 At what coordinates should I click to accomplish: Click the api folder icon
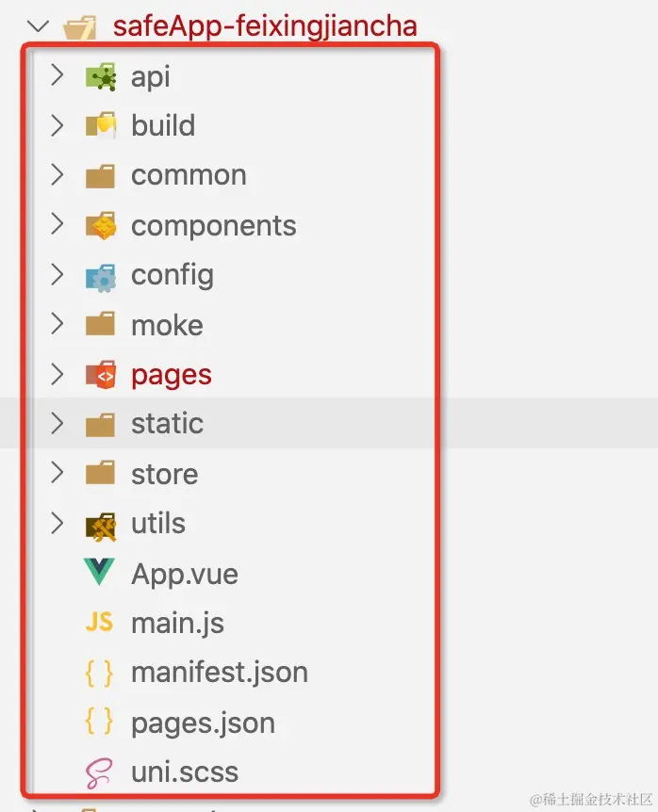coord(101,76)
